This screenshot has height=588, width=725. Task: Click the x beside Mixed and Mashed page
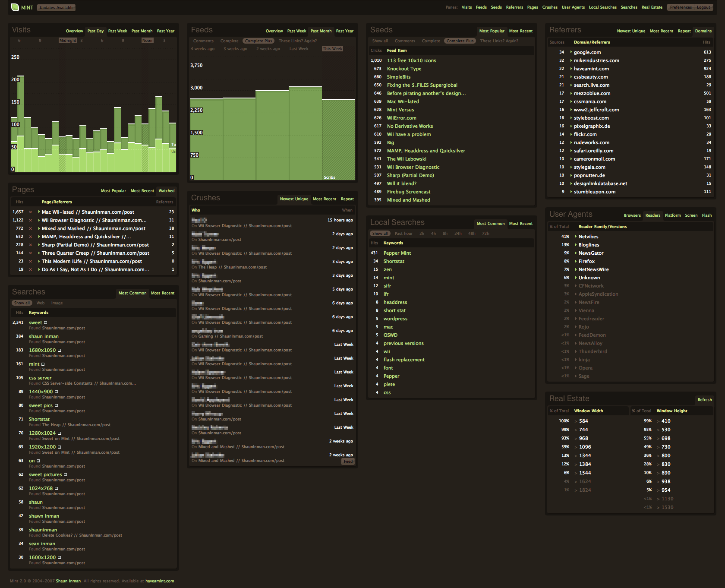click(x=30, y=228)
